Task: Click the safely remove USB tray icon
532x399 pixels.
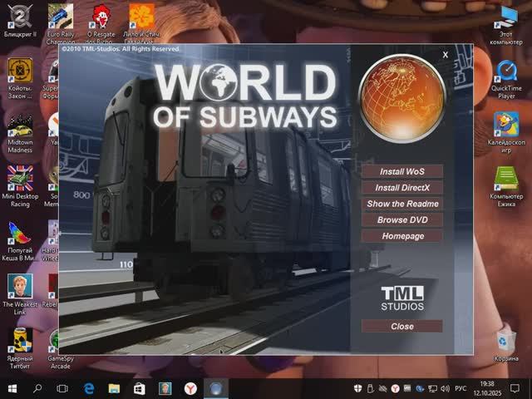Action: (370, 388)
